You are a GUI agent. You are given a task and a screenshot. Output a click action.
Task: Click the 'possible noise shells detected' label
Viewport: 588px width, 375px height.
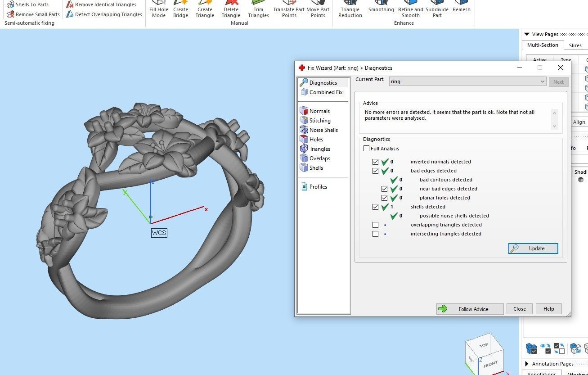pos(454,216)
